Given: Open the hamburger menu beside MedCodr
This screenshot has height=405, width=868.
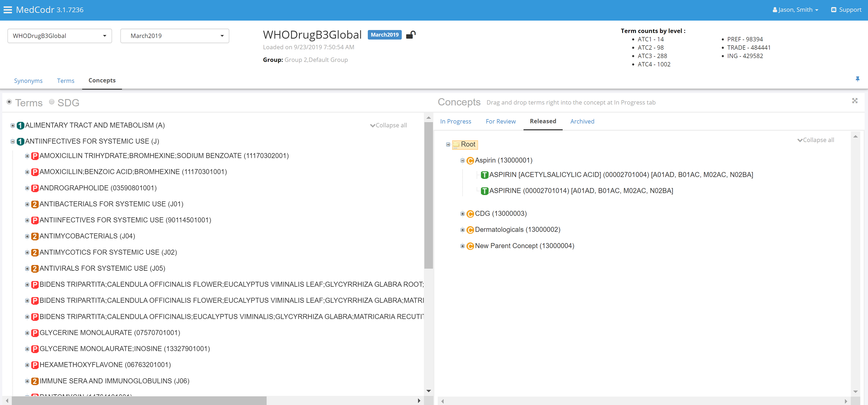Looking at the screenshot, I should pos(7,10).
